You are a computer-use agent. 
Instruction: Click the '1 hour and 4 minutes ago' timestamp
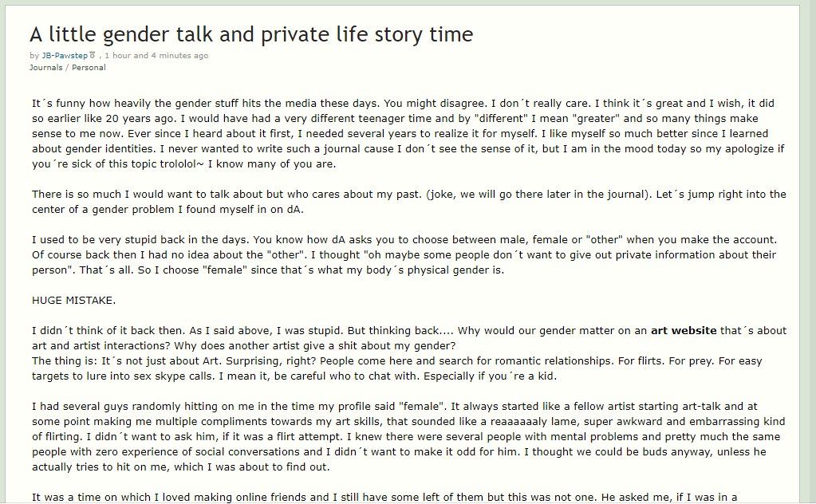point(156,56)
